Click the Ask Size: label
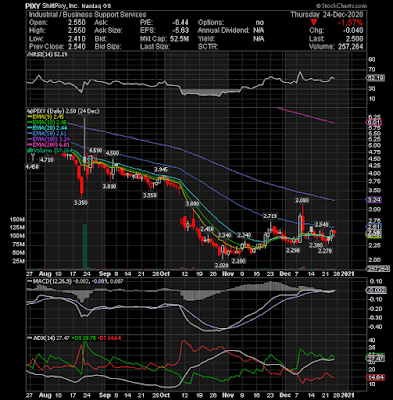Screen dimensions: 393x400 (x=108, y=31)
